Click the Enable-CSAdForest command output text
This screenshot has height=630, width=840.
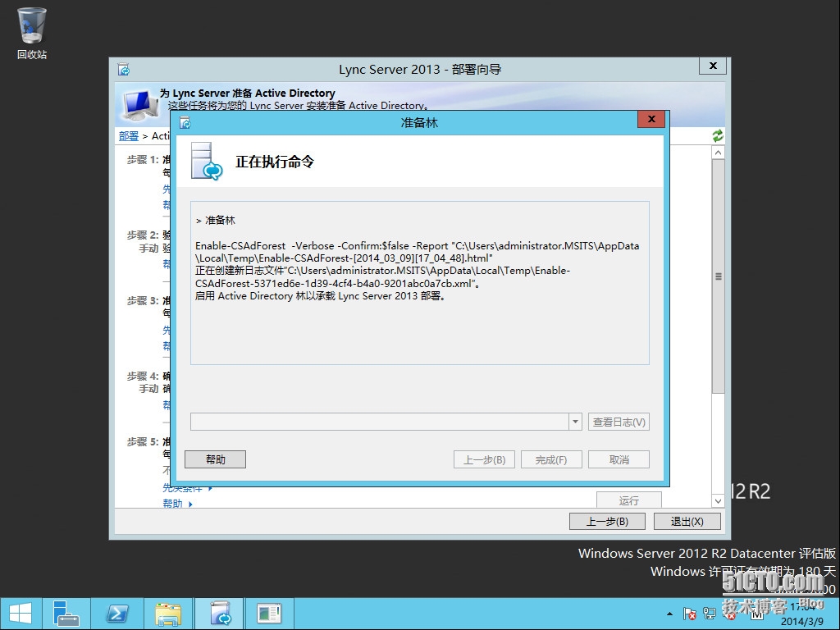click(x=417, y=252)
